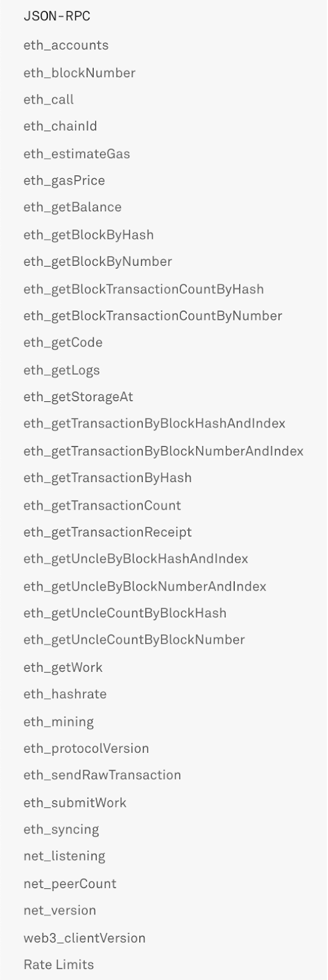Viewport: 328px width, 980px height.
Task: Click eth_getStorageAt menu item
Action: pos(78,397)
